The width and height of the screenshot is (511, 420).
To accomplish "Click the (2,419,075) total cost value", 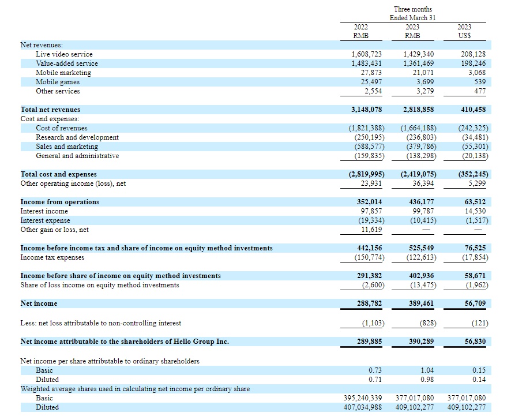I will pos(418,174).
